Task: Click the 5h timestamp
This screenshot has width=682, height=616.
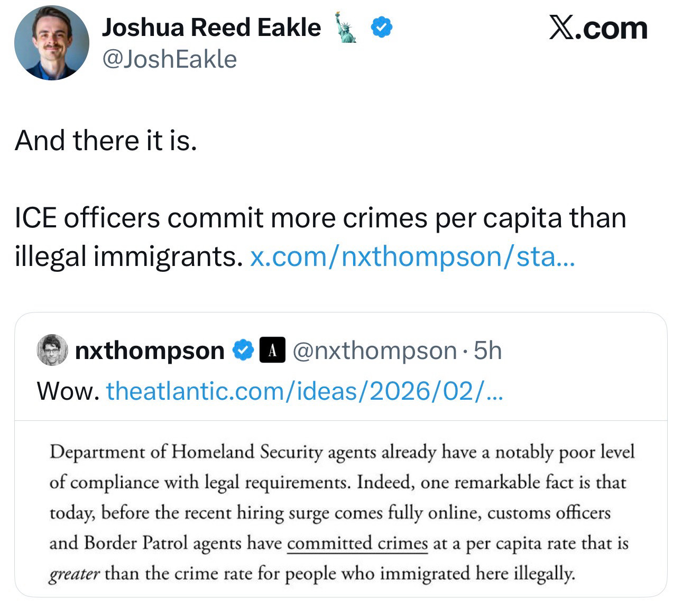Action: 487,351
